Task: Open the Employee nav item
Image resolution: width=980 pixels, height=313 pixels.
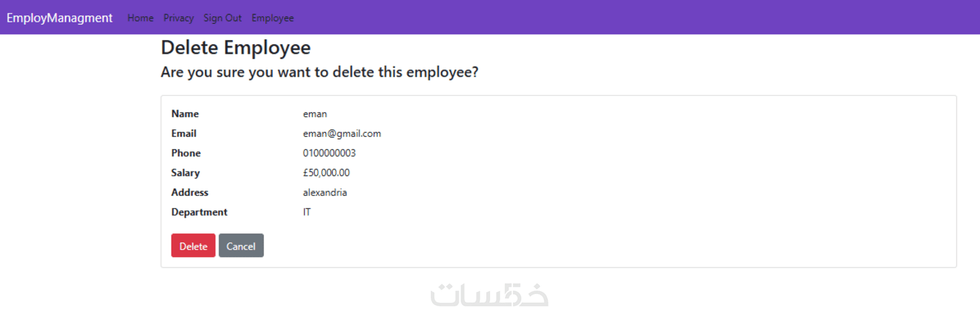Action: point(273,18)
